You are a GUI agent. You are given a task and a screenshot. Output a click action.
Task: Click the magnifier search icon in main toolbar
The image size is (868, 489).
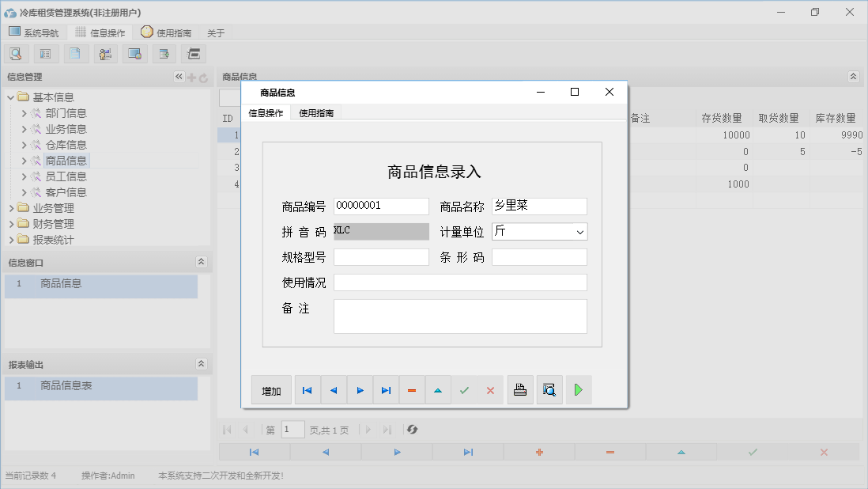(16, 54)
